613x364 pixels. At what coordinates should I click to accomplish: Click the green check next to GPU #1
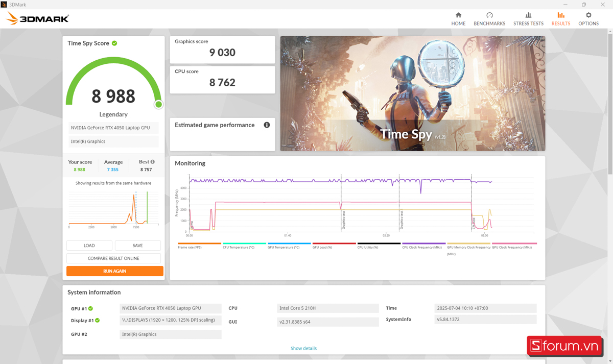(x=90, y=308)
